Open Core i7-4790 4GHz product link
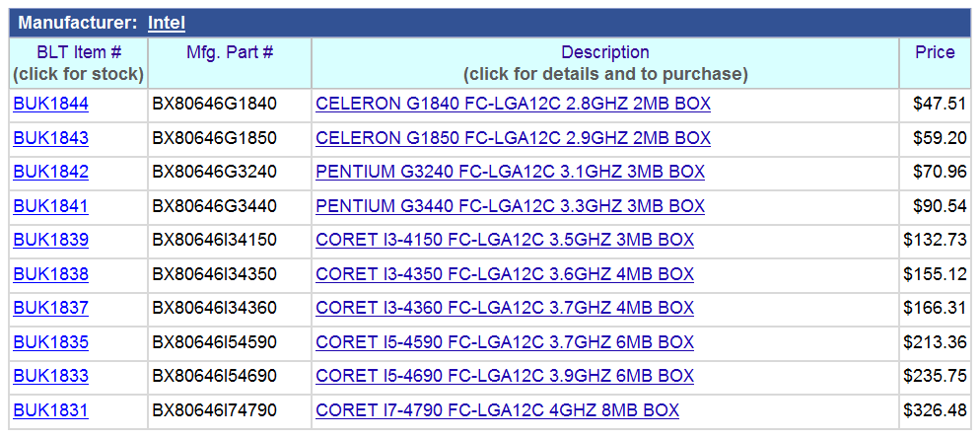The height and width of the screenshot is (438, 980). point(497,410)
